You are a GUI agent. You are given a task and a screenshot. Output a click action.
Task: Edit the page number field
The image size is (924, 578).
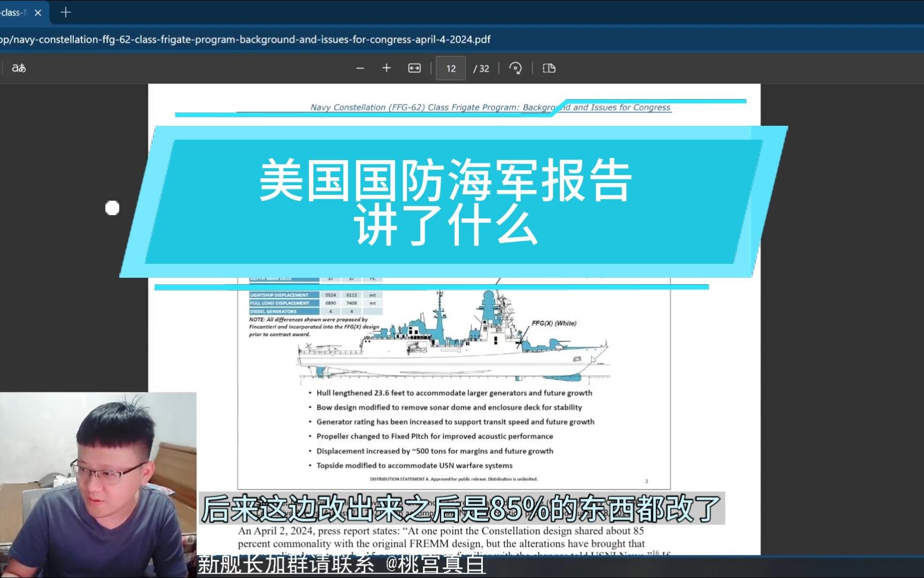click(451, 69)
